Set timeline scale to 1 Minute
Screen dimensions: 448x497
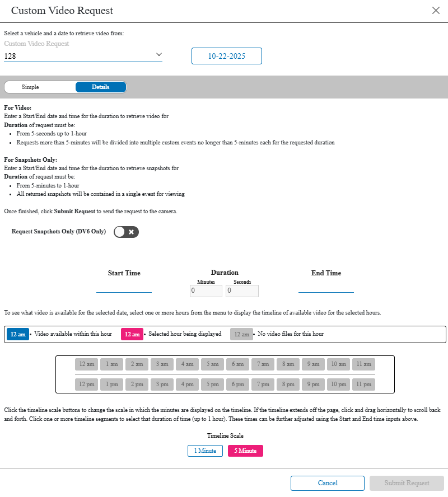tap(205, 451)
